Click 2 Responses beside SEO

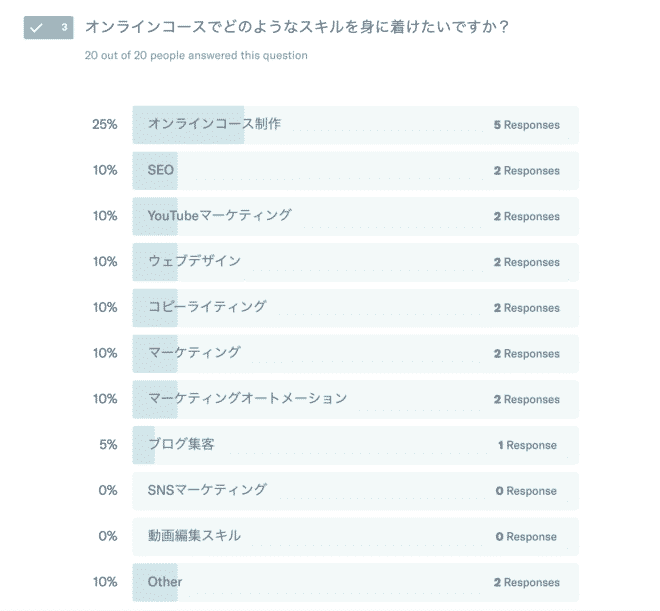point(527,171)
